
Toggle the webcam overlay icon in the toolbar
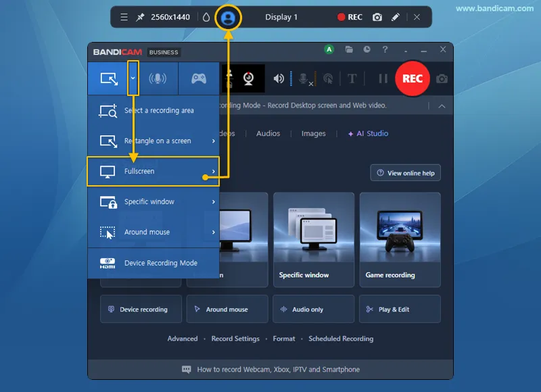(x=248, y=78)
